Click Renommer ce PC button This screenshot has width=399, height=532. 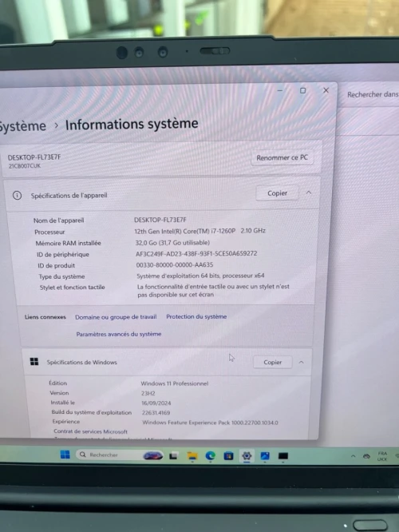coord(282,158)
